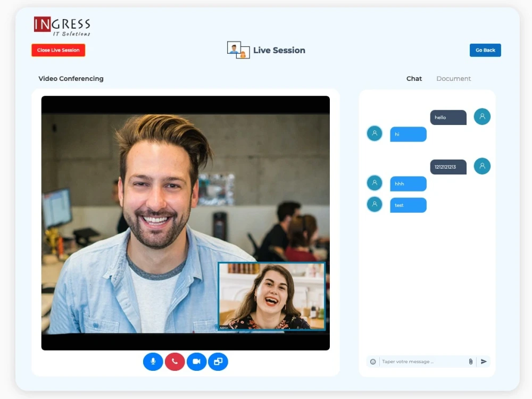Select the "hi" chat bubble

coord(408,135)
